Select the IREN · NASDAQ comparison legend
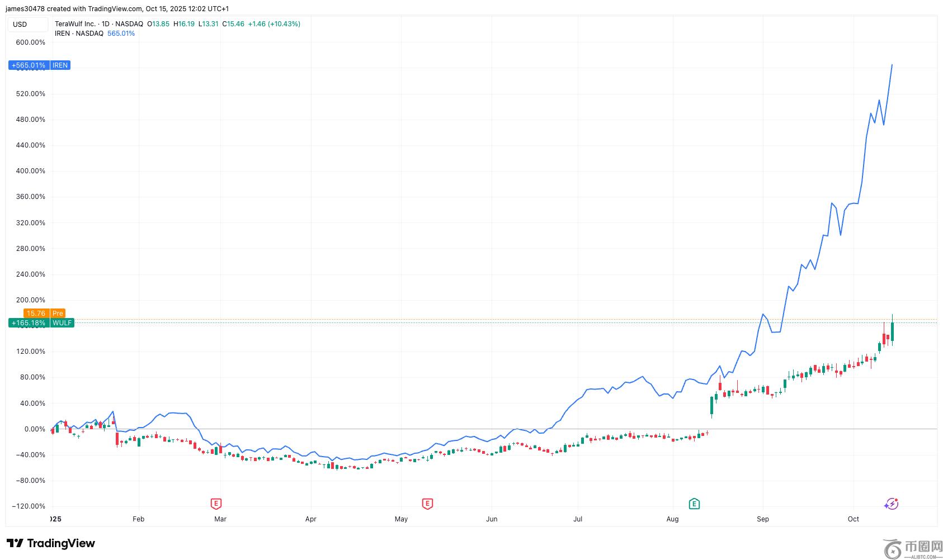Image resolution: width=943 pixels, height=560 pixels. click(x=79, y=34)
